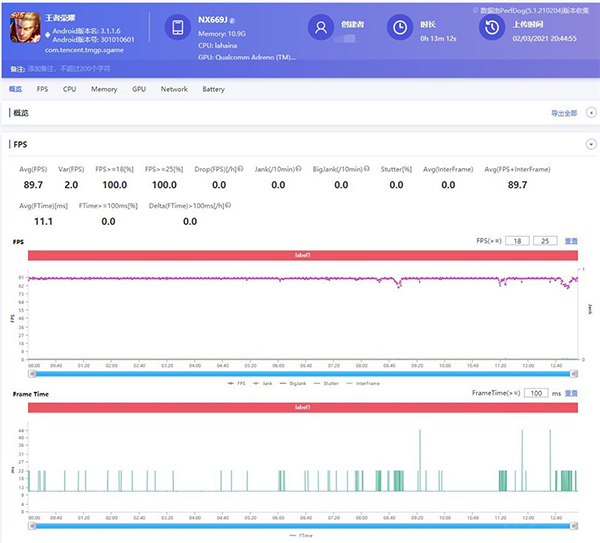Reset the FPS threshold values

[571, 241]
